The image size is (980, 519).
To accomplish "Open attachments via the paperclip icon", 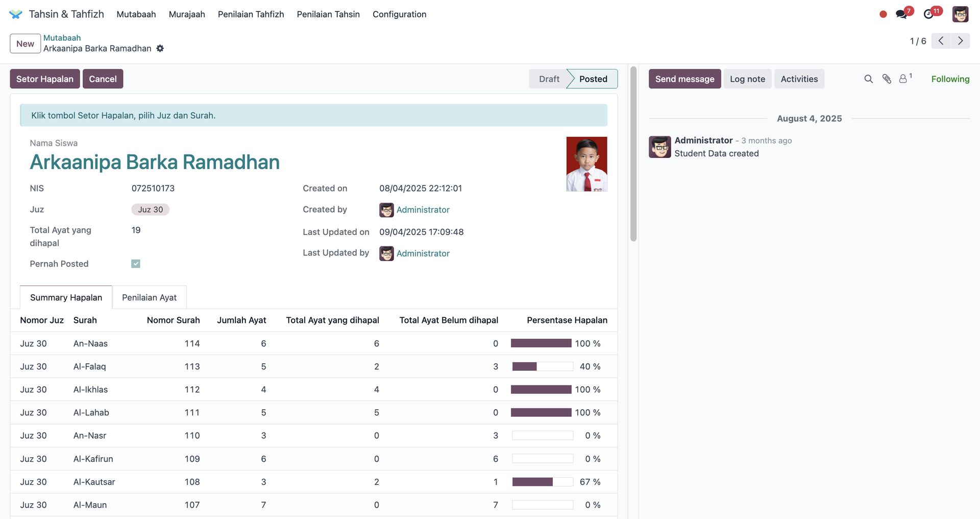I will coord(887,79).
